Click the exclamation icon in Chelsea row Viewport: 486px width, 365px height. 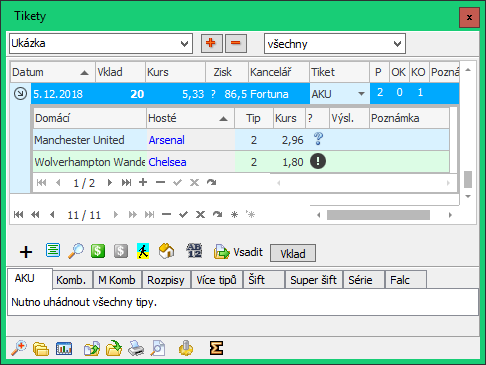point(318,161)
